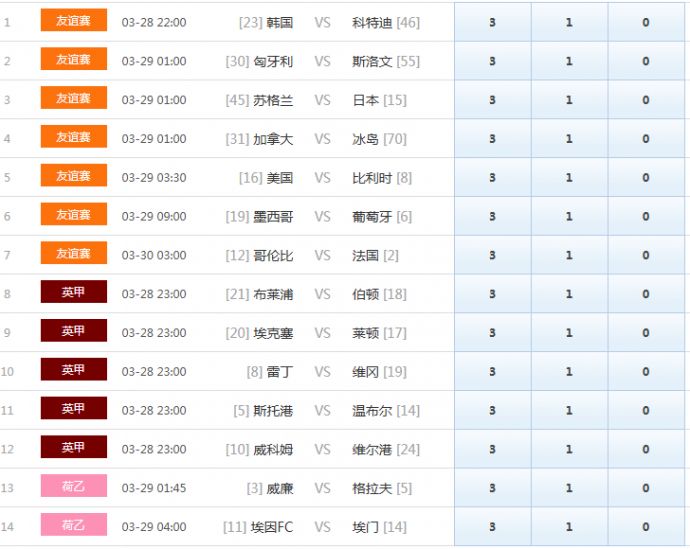Click the 03-30 03:00 match time
The image size is (690, 549).
coord(154,256)
